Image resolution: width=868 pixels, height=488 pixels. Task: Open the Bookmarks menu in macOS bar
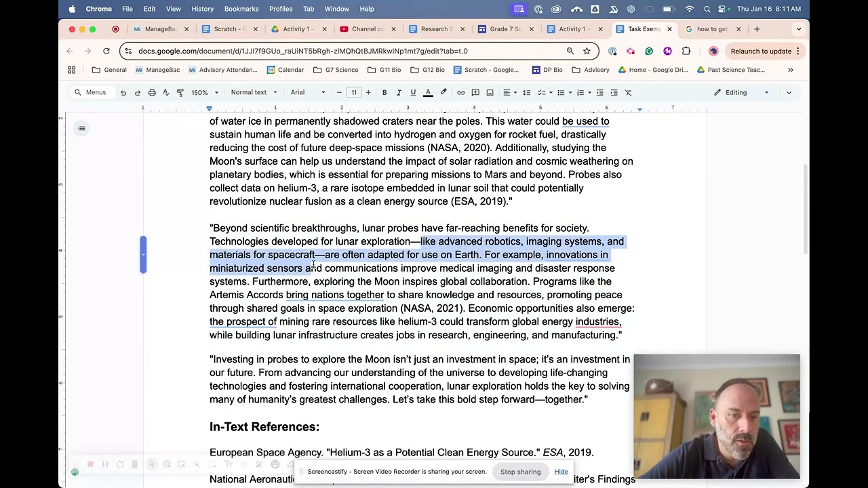(241, 9)
